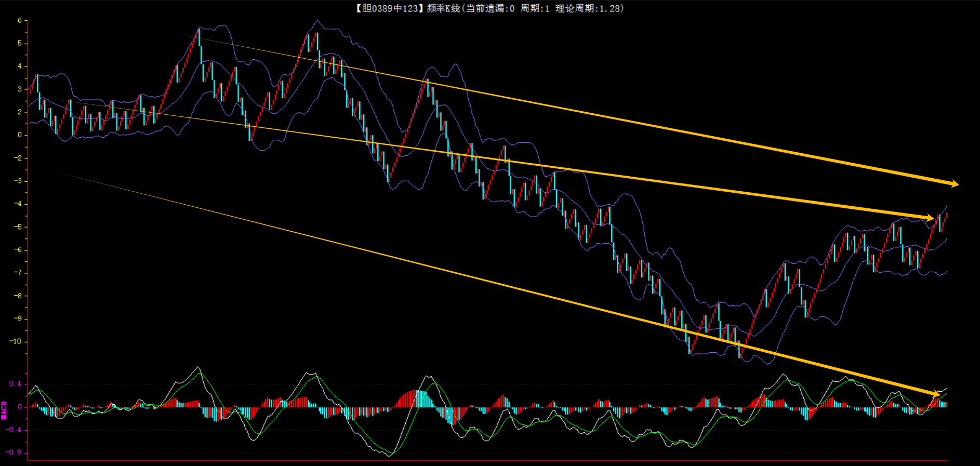
Task: Click the price axis label 6
Action: pyautogui.click(x=20, y=21)
